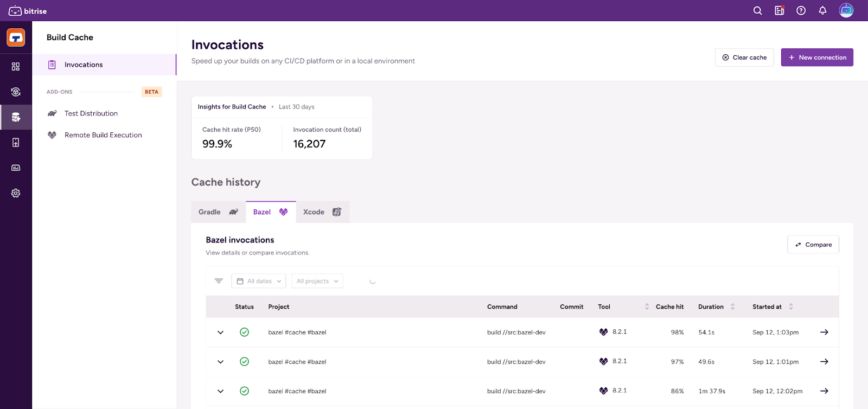Open search from the top bar
This screenshot has height=409, width=868.
[x=757, y=11]
